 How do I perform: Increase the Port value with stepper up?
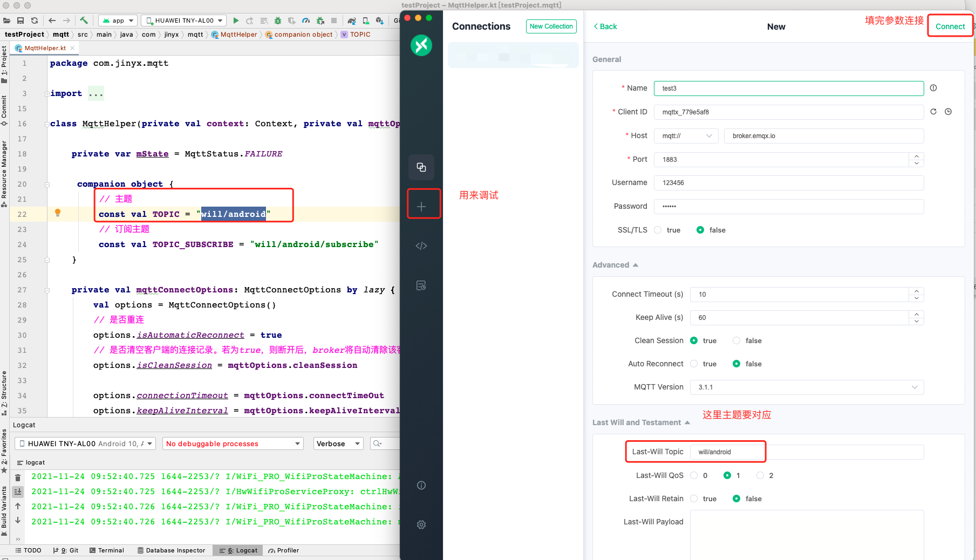[x=916, y=156]
